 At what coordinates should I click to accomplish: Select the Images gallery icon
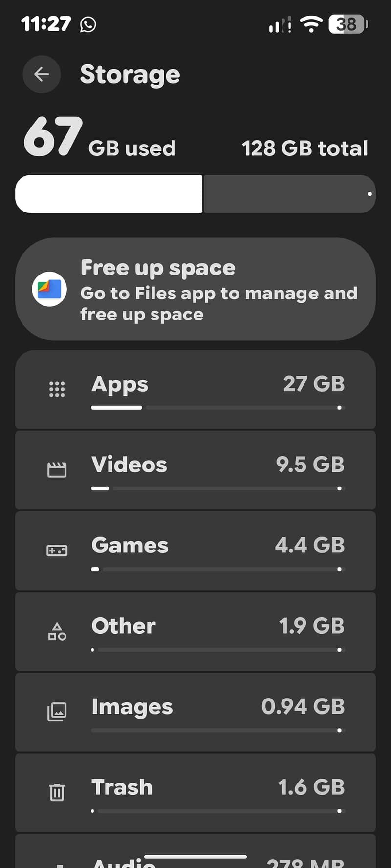pos(57,712)
